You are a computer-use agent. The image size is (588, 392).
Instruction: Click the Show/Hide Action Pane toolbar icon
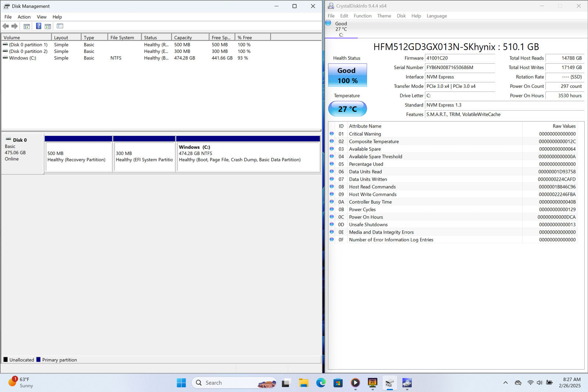coord(48,26)
